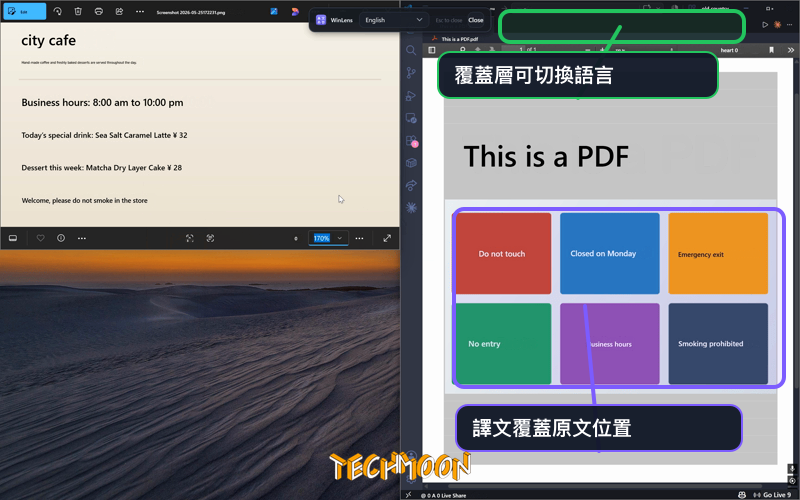The height and width of the screenshot is (500, 800).
Task: Open Run and Debug in VS Code
Action: coord(411,95)
